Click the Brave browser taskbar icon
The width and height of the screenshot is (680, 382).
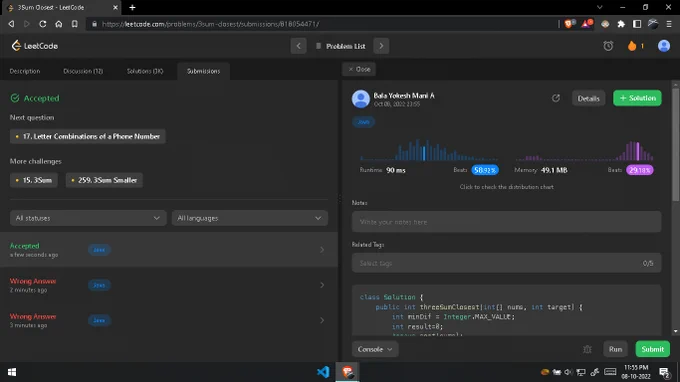347,372
